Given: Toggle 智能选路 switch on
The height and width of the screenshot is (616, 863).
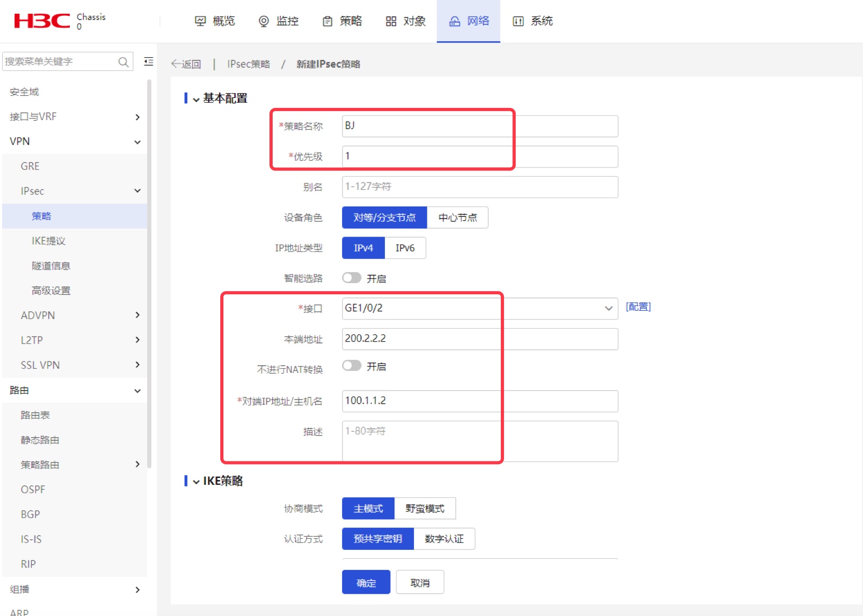Looking at the screenshot, I should (352, 278).
